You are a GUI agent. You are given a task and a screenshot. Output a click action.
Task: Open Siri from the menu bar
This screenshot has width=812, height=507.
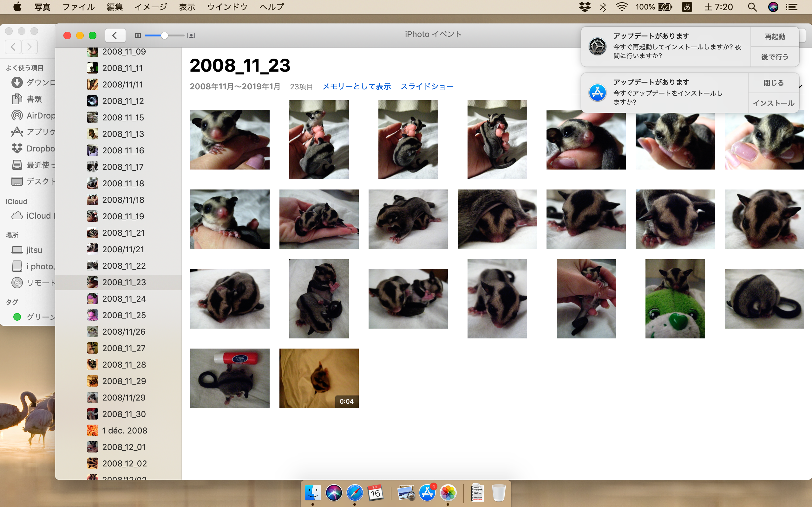pyautogui.click(x=773, y=7)
